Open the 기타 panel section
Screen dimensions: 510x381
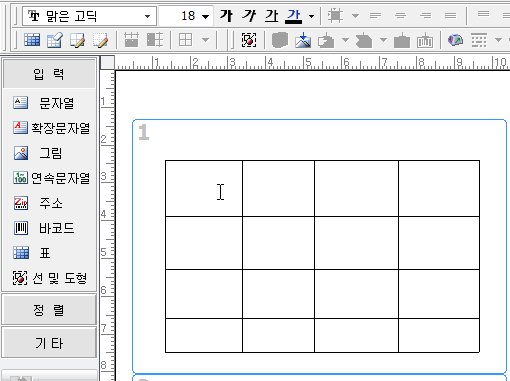49,343
